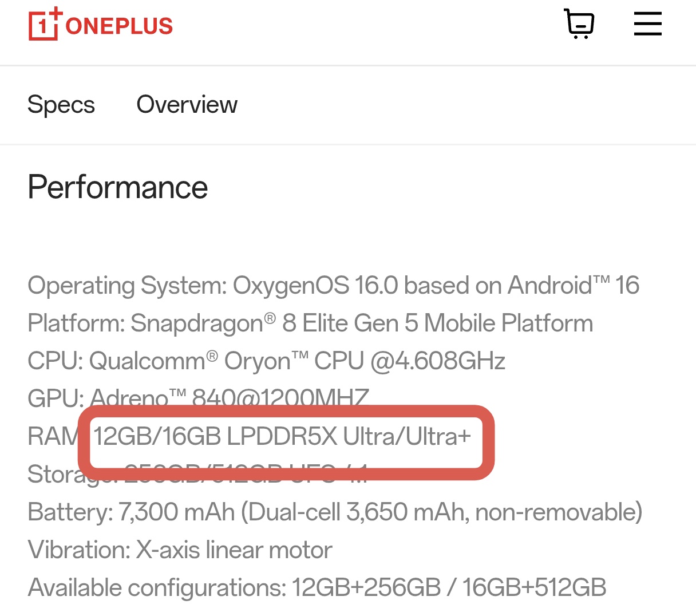The height and width of the screenshot is (616, 696).
Task: Click the ONEPLUS wordmark text
Action: 119,26
